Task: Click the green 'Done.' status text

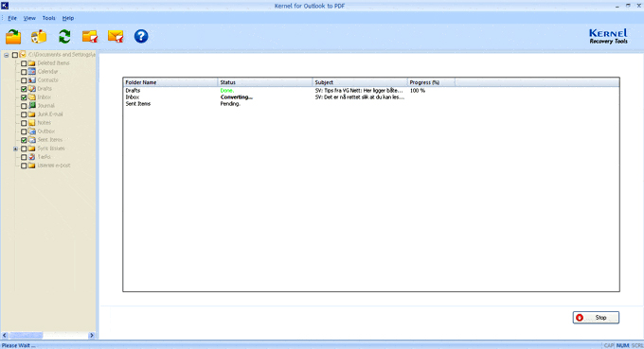Action: [226, 90]
